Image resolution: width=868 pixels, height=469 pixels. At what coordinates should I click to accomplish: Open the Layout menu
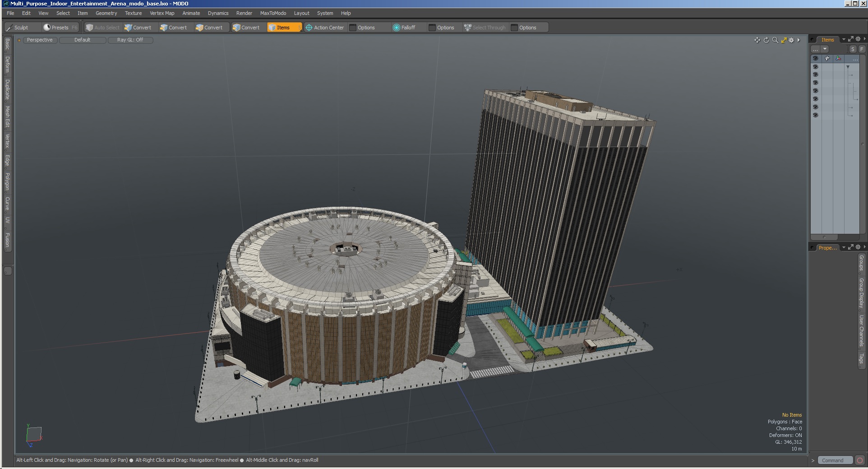click(301, 13)
